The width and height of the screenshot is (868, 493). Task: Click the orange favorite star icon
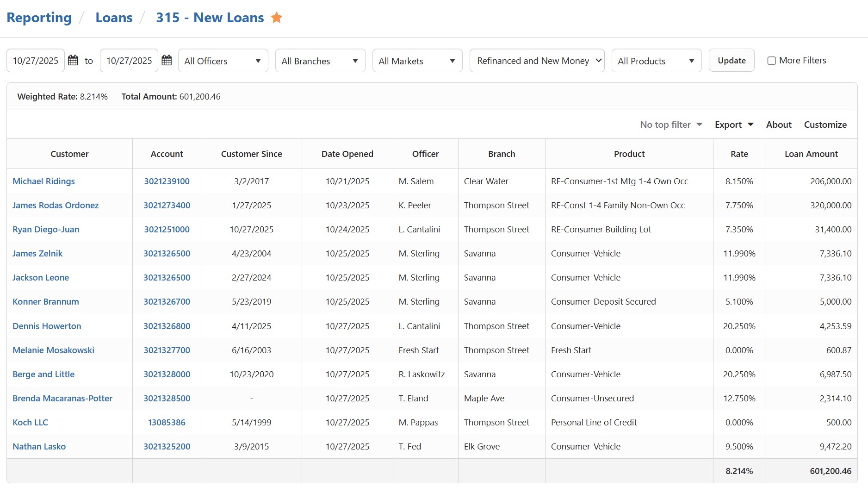[x=276, y=18]
